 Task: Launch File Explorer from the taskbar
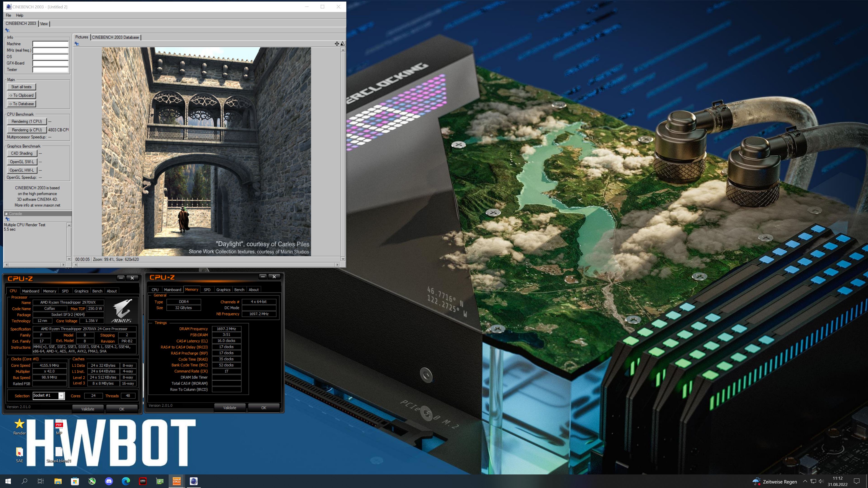pos(58,481)
